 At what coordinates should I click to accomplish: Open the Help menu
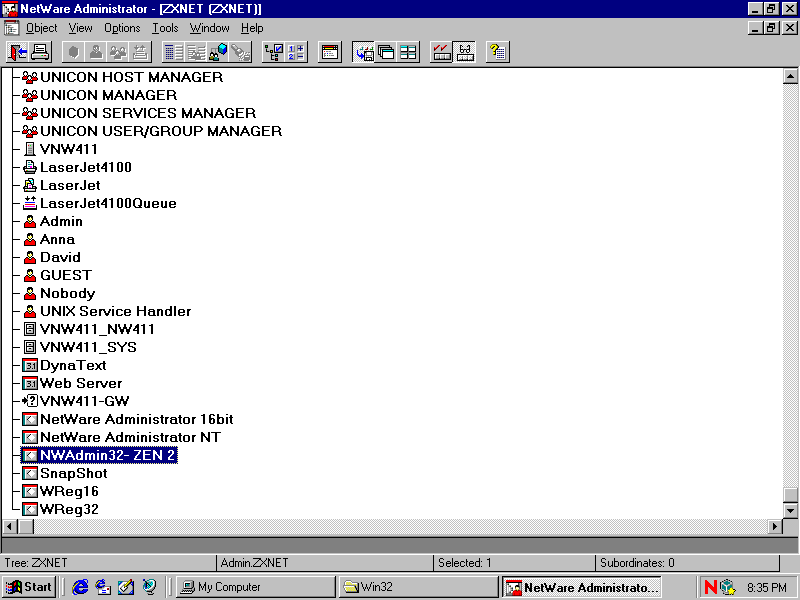[252, 28]
